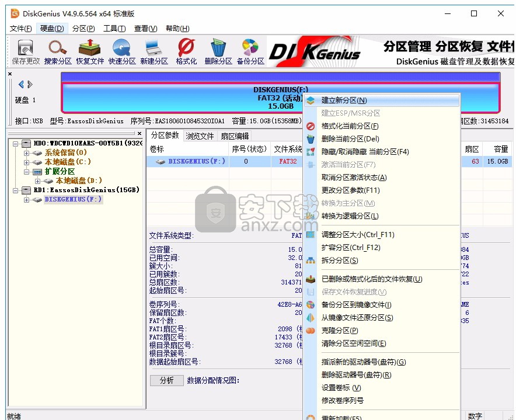
Task: Choose 建立新分区(N) from context menu
Action: [x=382, y=100]
